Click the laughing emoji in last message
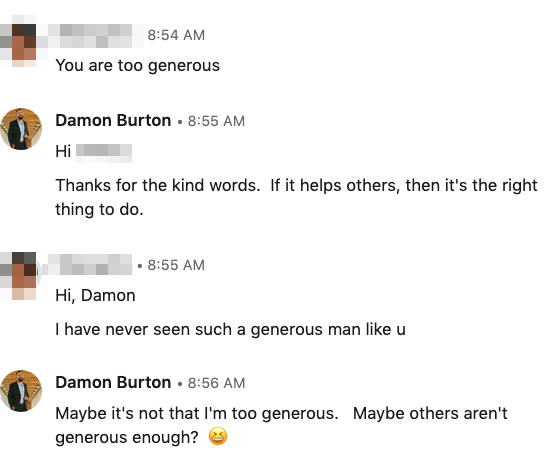This screenshot has height=472, width=559. pyautogui.click(x=217, y=436)
